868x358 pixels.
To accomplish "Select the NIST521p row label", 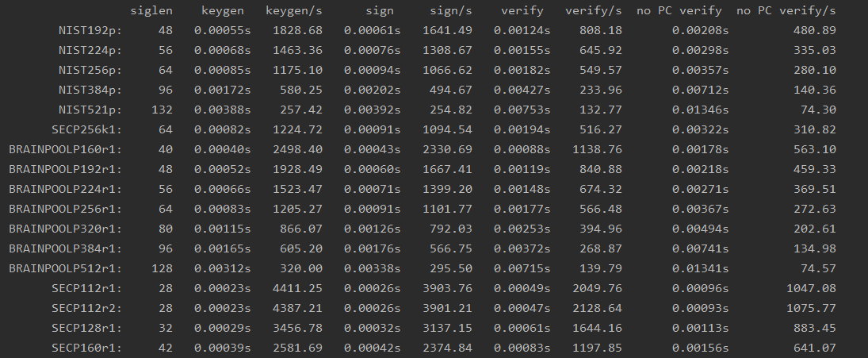I will tap(90, 110).
